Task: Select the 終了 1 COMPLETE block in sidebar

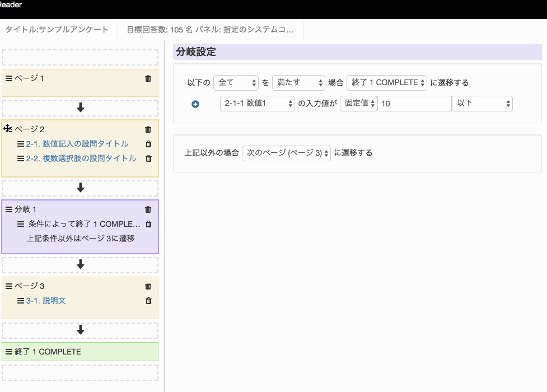Action: [80, 352]
